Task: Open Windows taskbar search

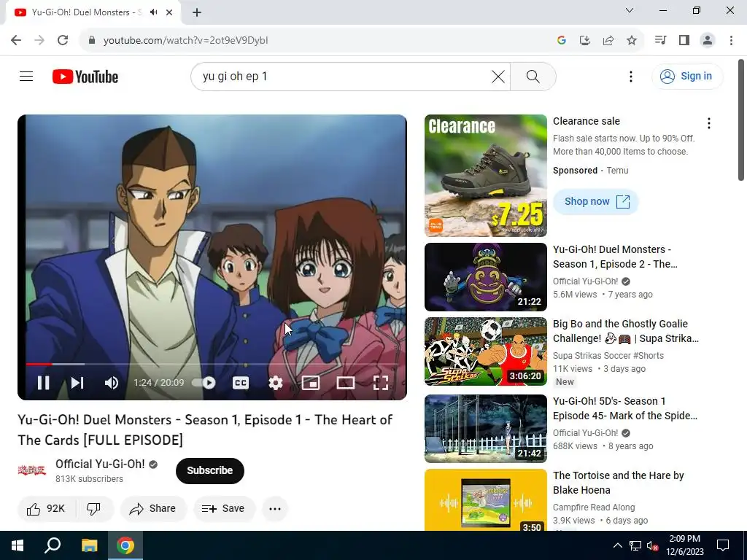Action: coord(53,545)
